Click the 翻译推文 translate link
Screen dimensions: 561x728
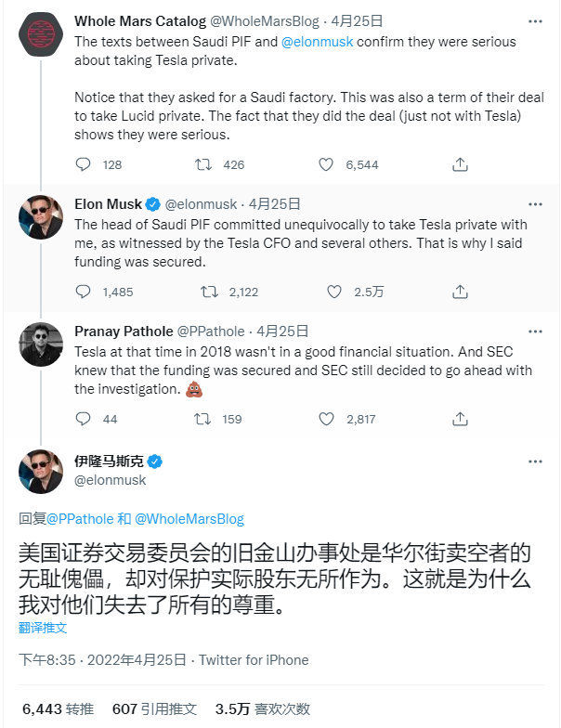pyautogui.click(x=43, y=627)
